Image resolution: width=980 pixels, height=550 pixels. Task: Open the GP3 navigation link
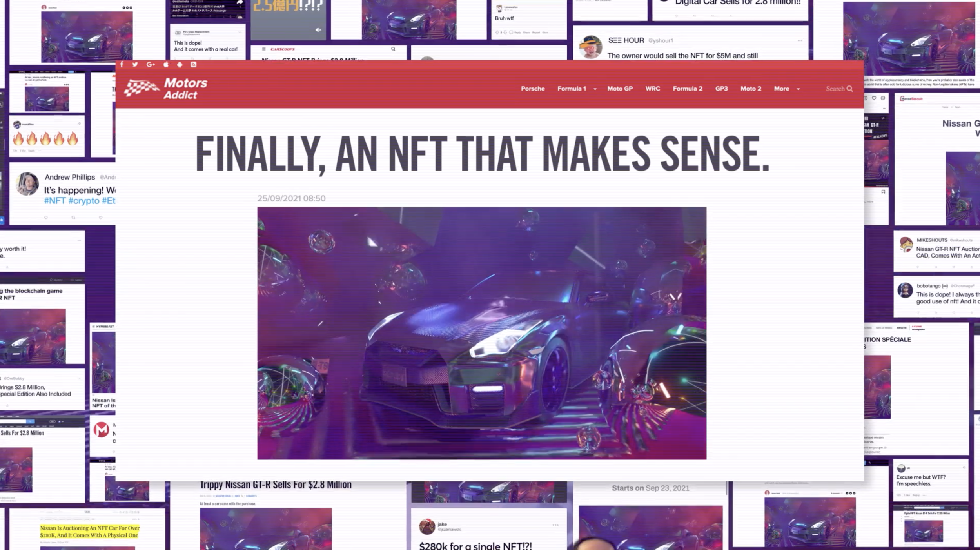tap(721, 89)
